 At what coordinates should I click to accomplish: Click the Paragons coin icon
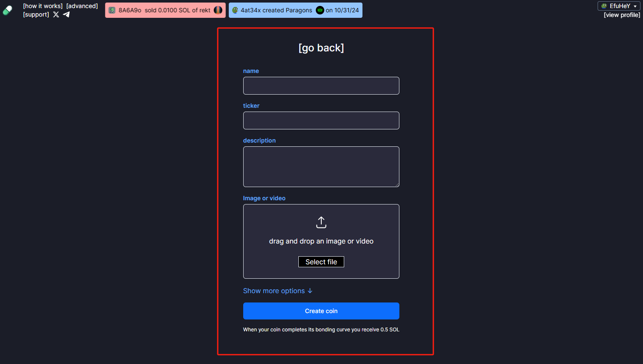pyautogui.click(x=320, y=10)
